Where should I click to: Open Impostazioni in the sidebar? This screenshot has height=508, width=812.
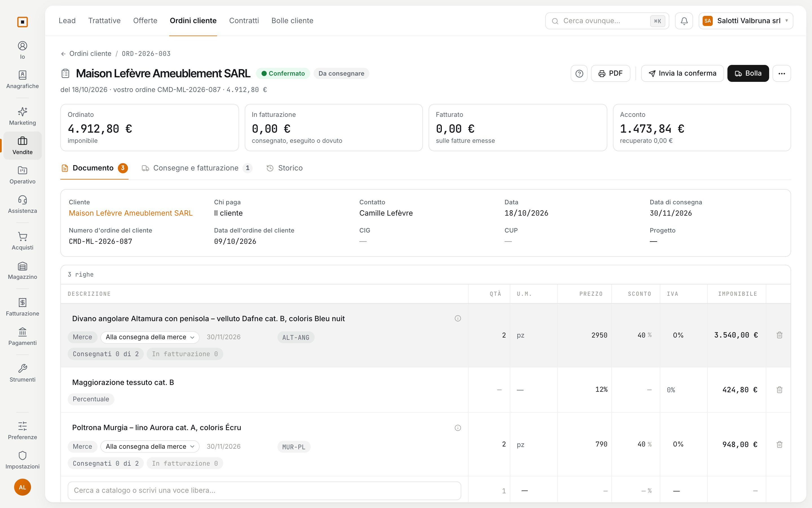click(23, 460)
